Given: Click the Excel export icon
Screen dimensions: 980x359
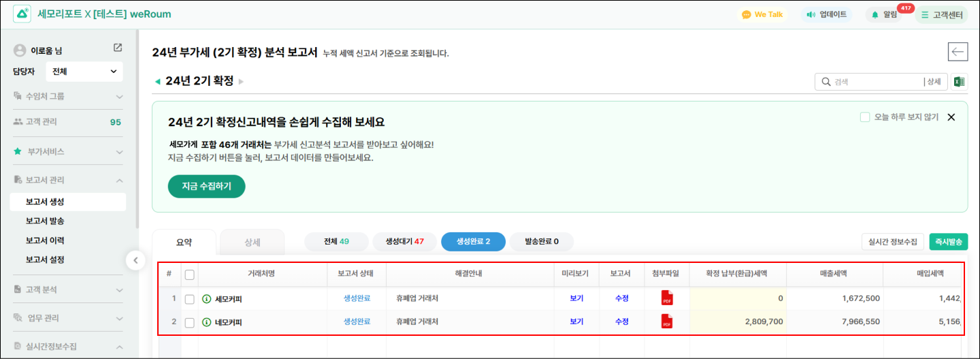Looking at the screenshot, I should pos(959,82).
